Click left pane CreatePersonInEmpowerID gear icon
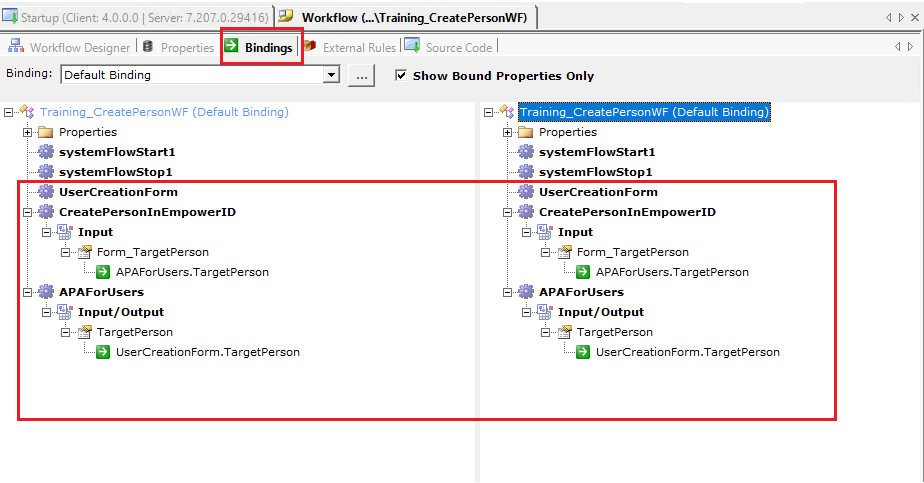 click(x=46, y=212)
